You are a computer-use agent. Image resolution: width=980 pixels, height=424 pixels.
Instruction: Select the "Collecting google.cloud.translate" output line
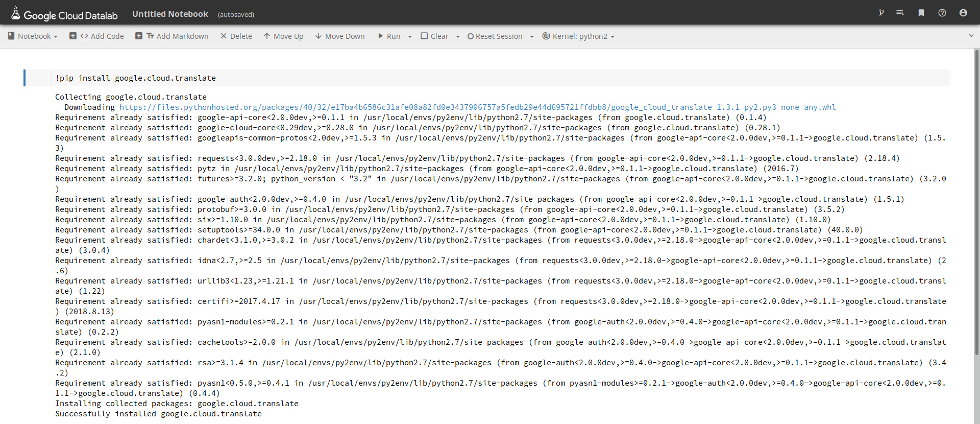131,97
